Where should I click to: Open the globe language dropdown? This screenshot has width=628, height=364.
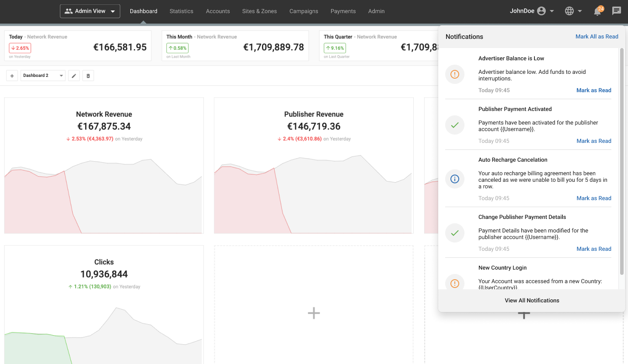(x=573, y=11)
